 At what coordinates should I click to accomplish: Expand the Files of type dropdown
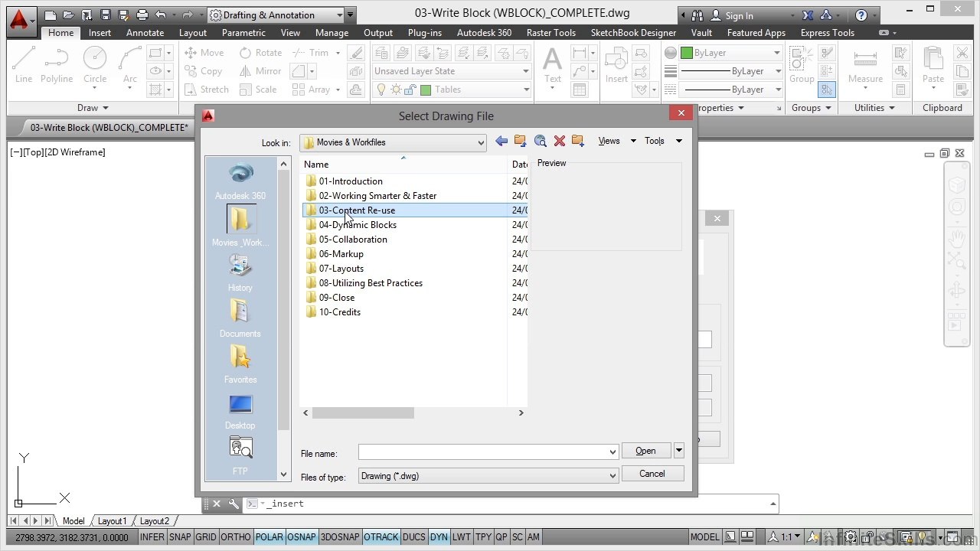click(612, 476)
